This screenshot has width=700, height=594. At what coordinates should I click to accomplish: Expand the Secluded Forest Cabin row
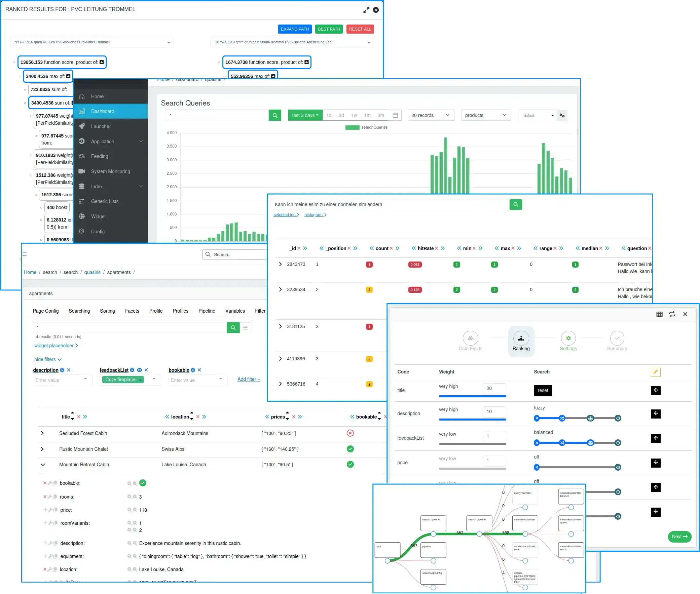point(42,433)
